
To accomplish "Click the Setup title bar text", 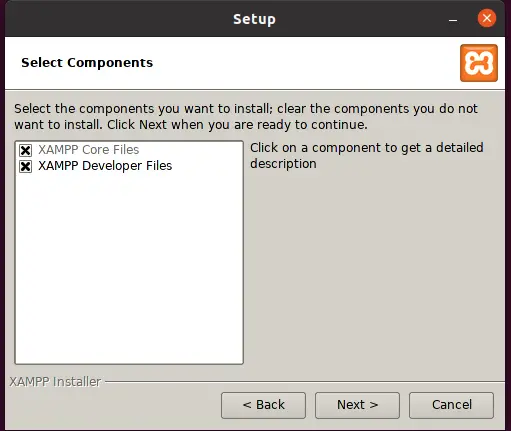I will (254, 19).
